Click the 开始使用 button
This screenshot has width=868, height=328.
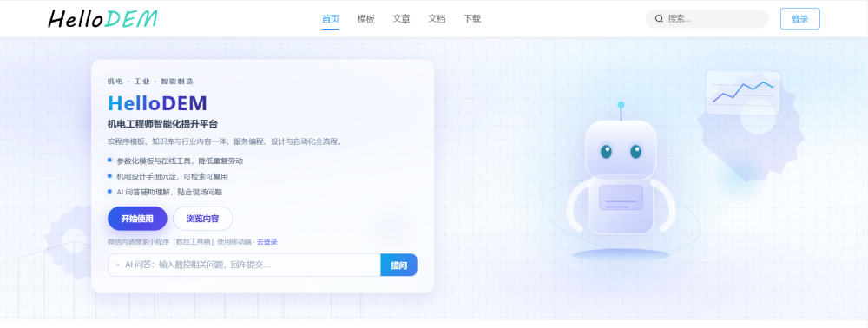point(137,219)
